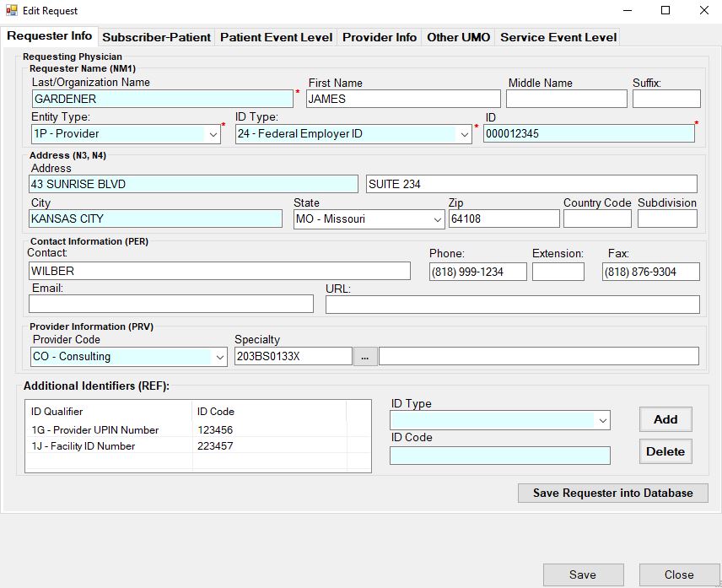Viewport: 722px width, 588px height.
Task: Open the Subscriber-Patient tab
Action: 157,37
